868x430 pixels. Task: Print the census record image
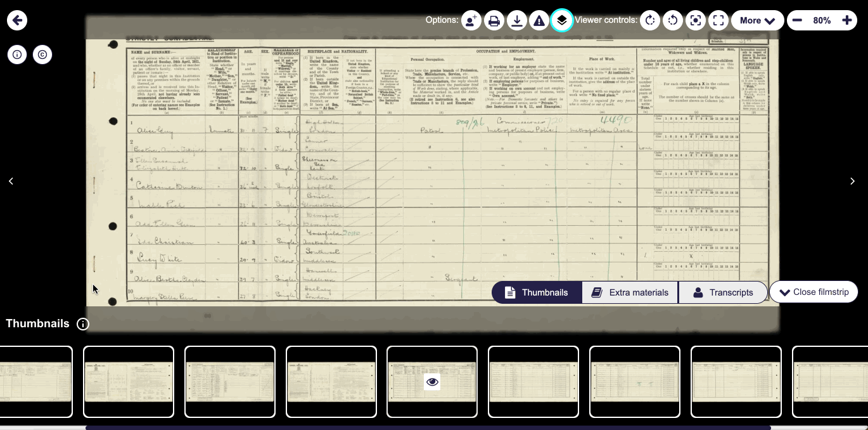point(494,20)
